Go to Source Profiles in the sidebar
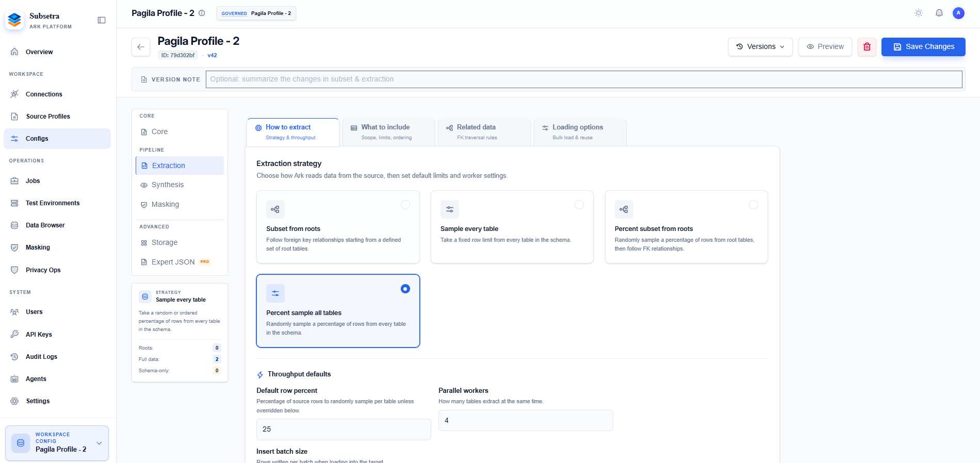Screen dimensions: 980x463 [57, 117]
